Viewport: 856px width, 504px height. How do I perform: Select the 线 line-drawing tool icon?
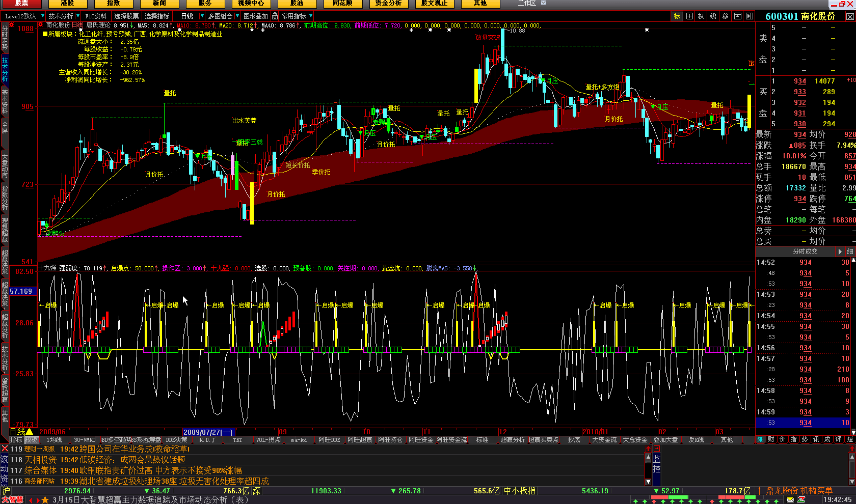click(x=713, y=16)
